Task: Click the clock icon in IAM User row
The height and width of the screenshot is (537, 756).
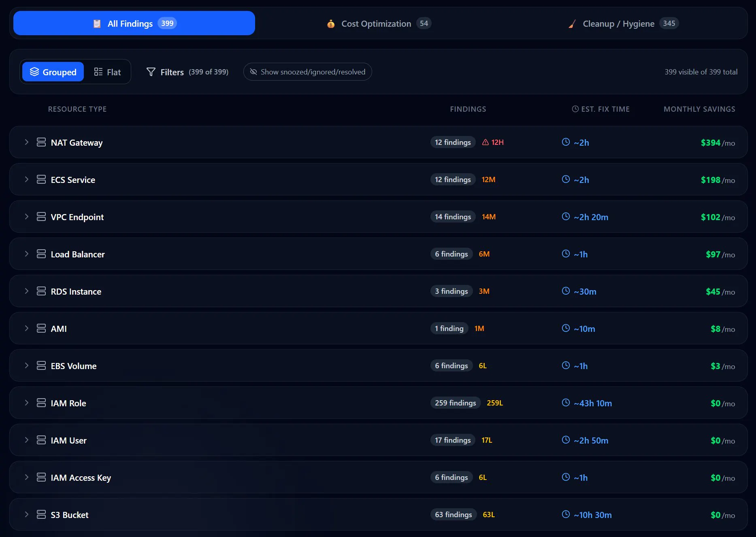Action: 566,439
